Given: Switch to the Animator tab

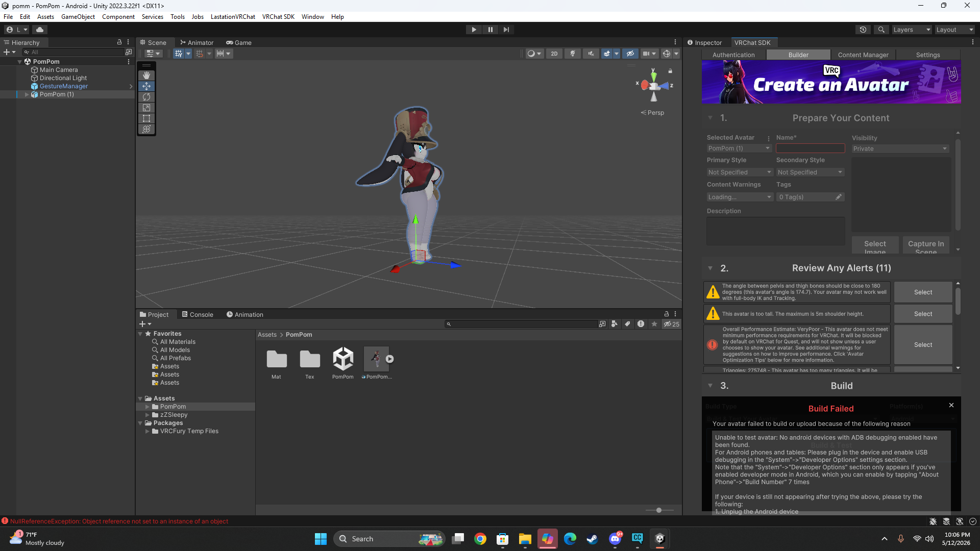Looking at the screenshot, I should coord(197,43).
